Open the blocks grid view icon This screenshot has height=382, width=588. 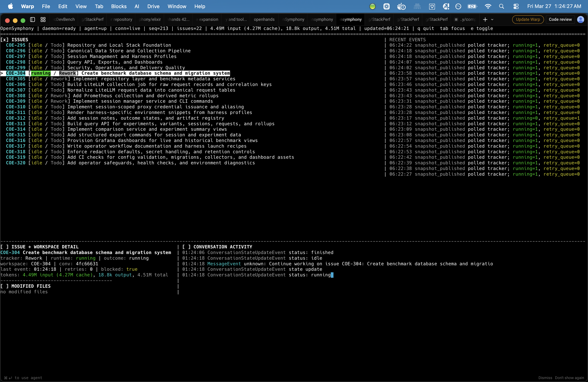coord(43,19)
